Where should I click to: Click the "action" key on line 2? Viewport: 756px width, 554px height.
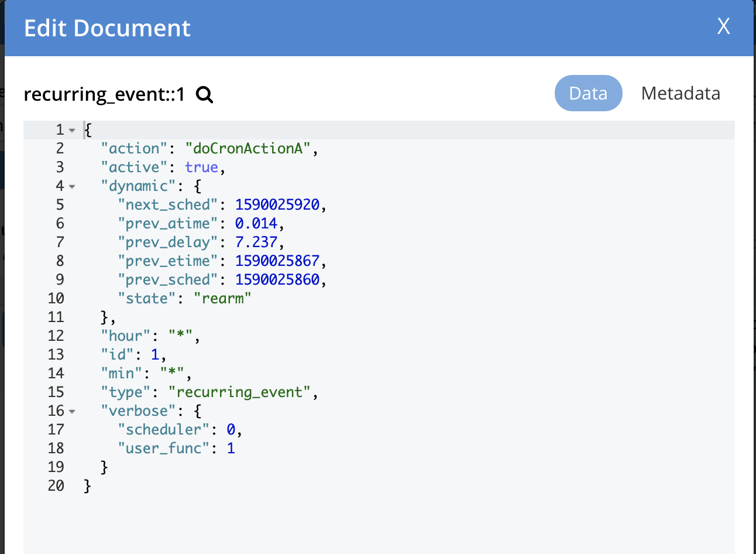(x=134, y=149)
